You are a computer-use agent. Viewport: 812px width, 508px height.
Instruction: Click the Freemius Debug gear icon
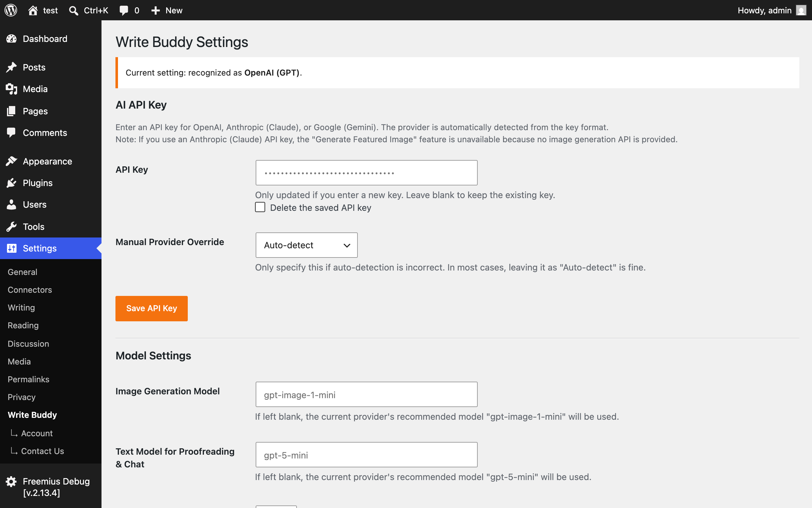tap(11, 481)
